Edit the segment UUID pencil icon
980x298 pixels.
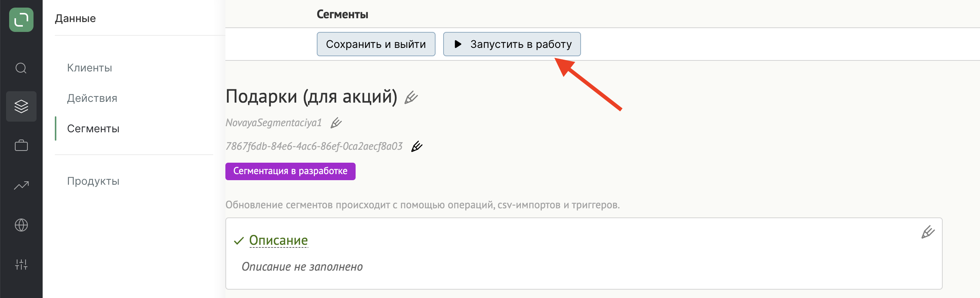point(417,146)
